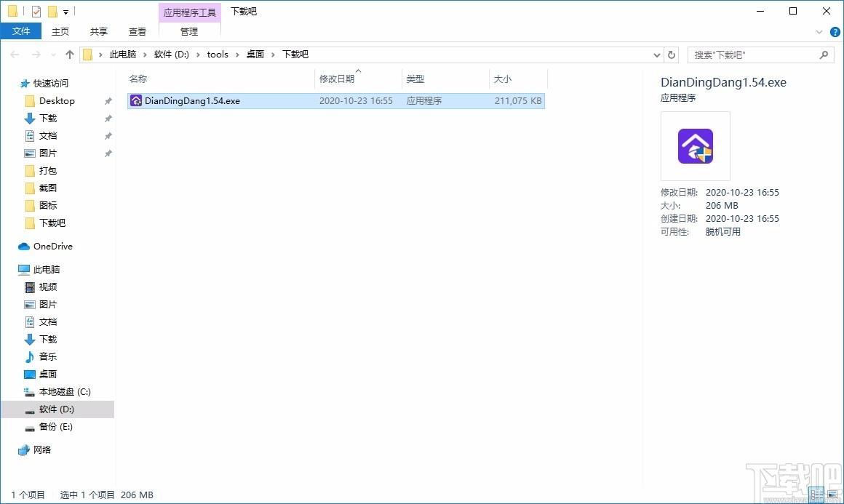
Task: Click the blue download arrow icon under Quick access
Action: (30, 119)
